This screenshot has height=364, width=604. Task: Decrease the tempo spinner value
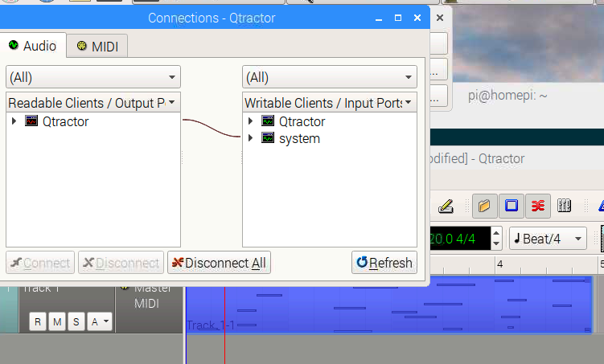coord(496,243)
